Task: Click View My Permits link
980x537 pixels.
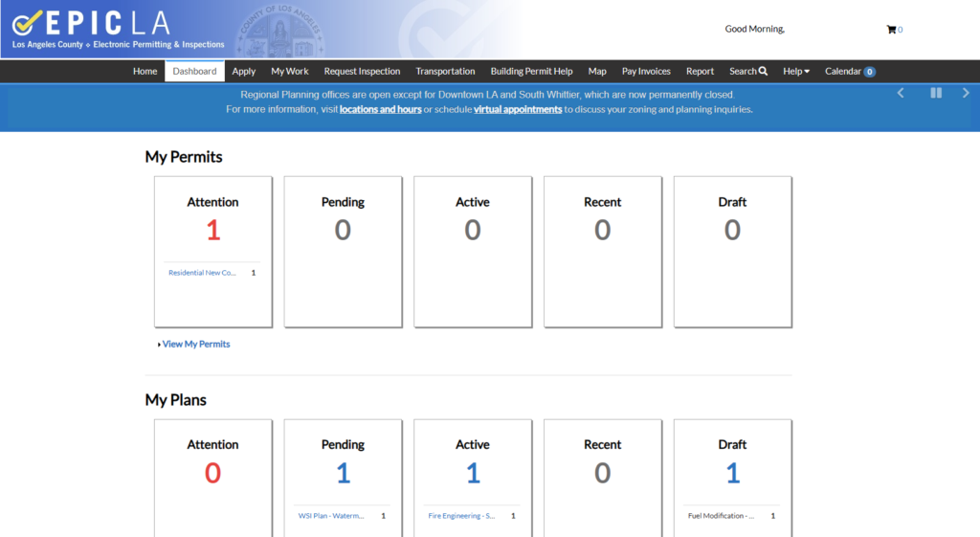Action: coord(195,344)
